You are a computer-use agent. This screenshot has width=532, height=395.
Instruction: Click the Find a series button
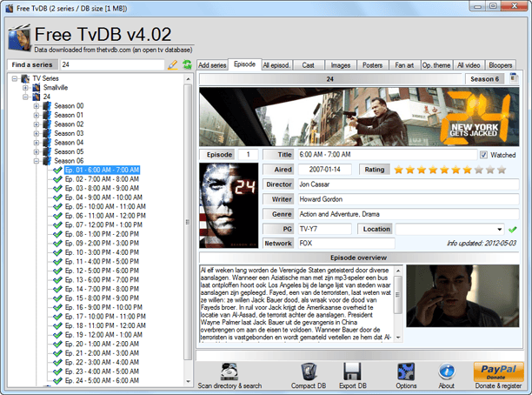pos(32,64)
